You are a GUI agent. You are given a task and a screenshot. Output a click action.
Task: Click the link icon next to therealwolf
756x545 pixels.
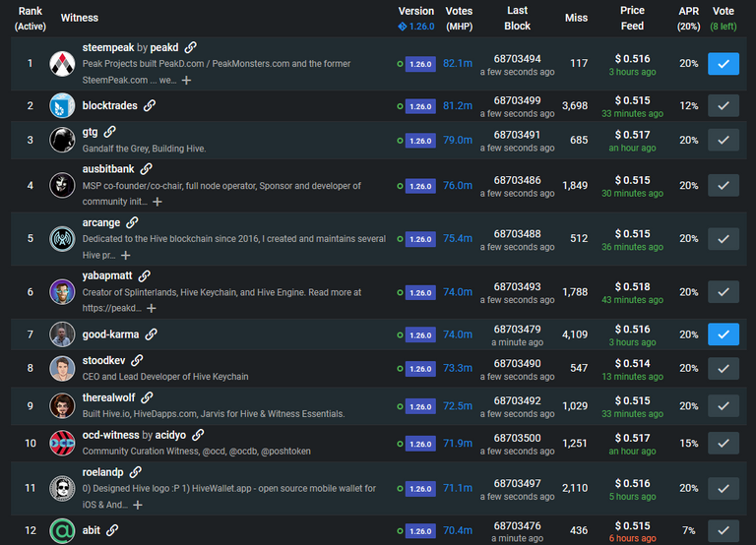(x=147, y=397)
